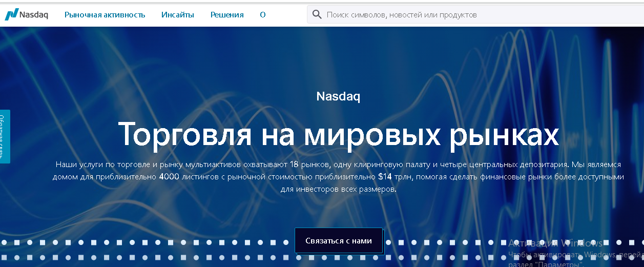Viewport: 644px width, 267px height.
Task: Focus the symbol and news search field
Action: (475, 14)
